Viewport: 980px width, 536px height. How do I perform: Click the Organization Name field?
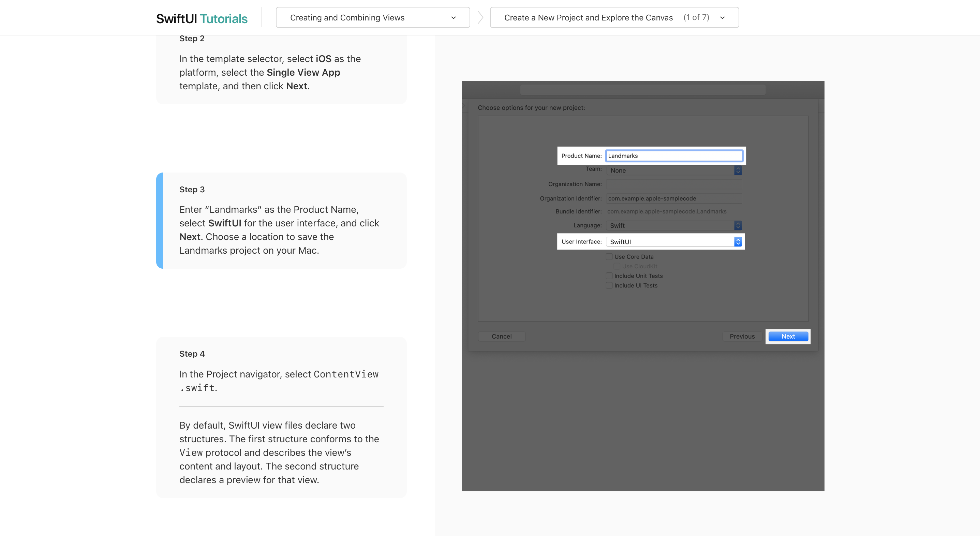click(673, 184)
